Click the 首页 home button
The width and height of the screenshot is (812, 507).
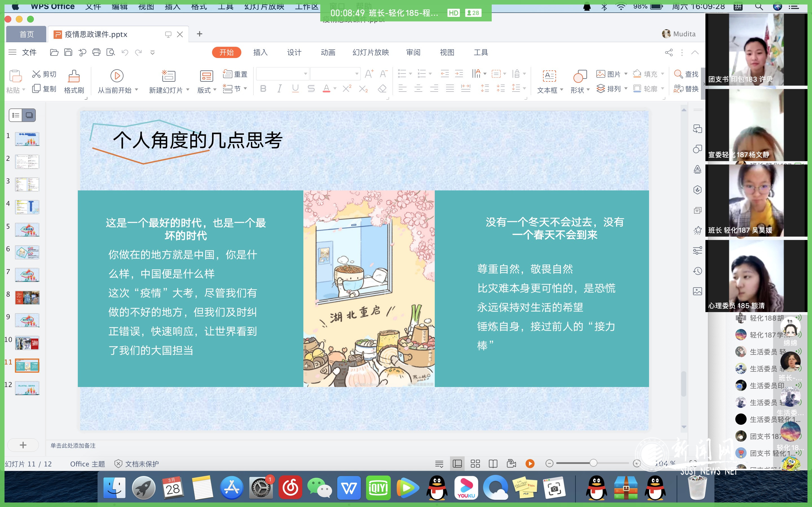(27, 34)
